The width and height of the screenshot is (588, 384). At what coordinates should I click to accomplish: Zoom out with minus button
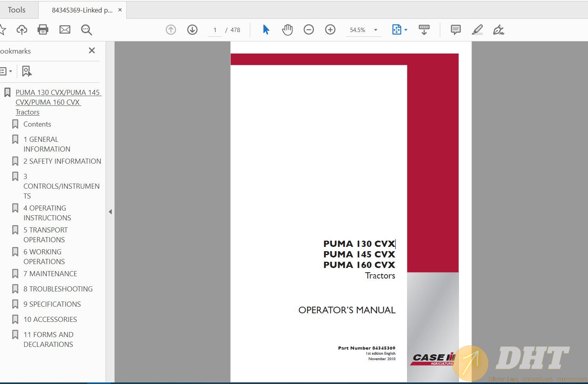coord(309,30)
